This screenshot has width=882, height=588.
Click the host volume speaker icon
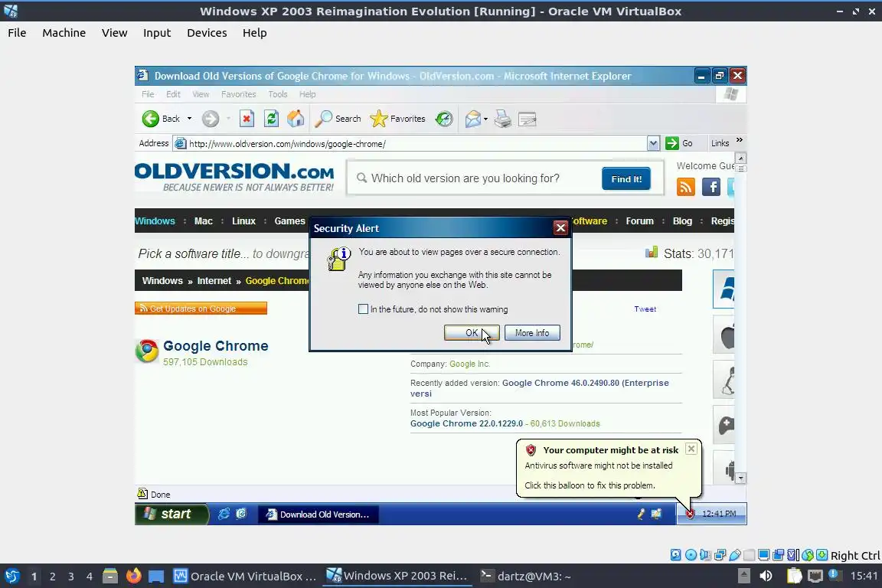click(766, 577)
